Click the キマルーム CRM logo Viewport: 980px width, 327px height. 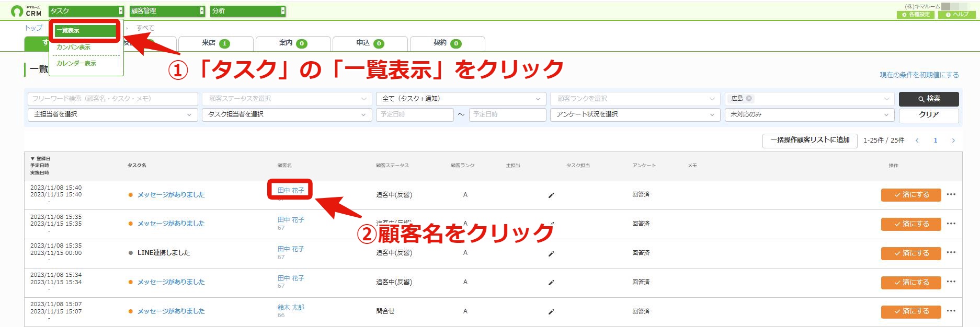click(x=26, y=11)
